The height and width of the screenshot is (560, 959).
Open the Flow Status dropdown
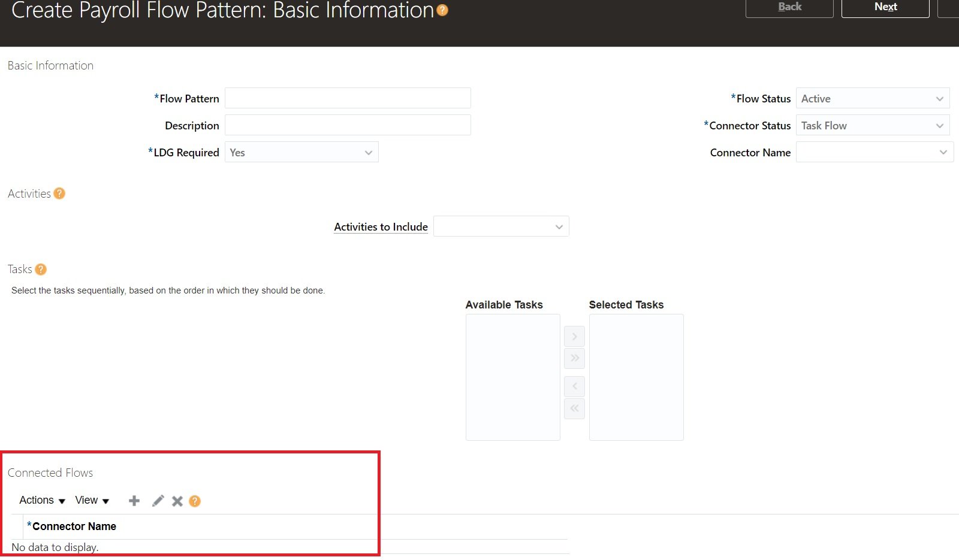tap(940, 98)
